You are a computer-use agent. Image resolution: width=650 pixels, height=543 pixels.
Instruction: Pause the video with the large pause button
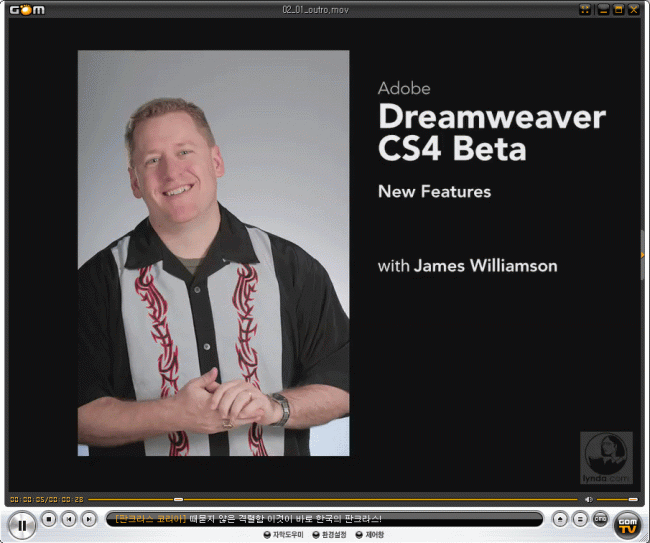pos(21,523)
